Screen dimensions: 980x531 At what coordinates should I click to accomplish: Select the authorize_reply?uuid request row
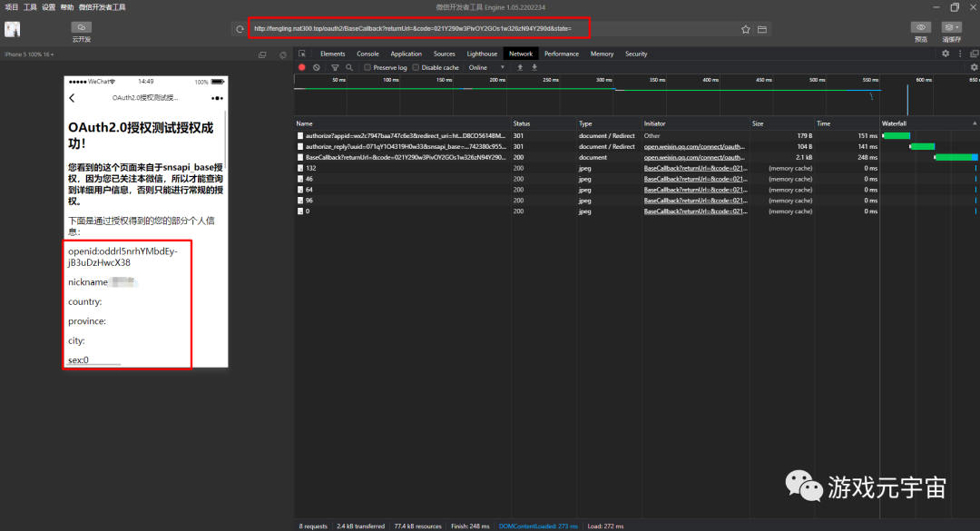[x=637, y=146]
